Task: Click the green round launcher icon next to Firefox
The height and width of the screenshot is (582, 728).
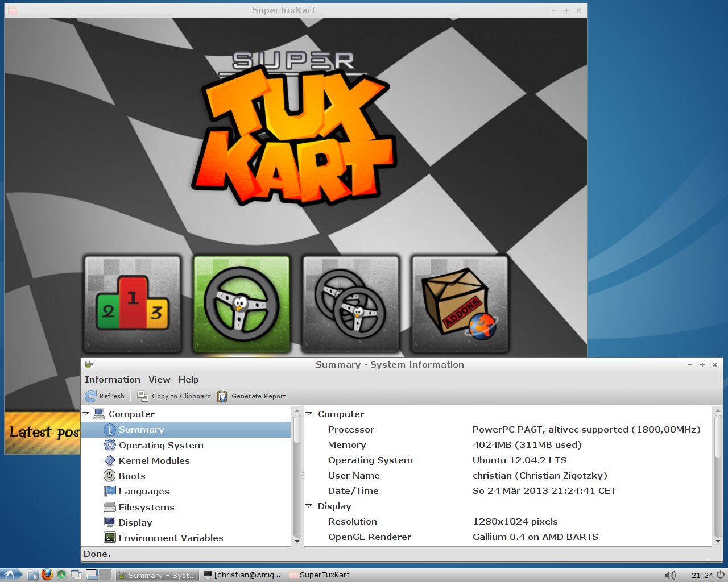Action: coord(61,575)
